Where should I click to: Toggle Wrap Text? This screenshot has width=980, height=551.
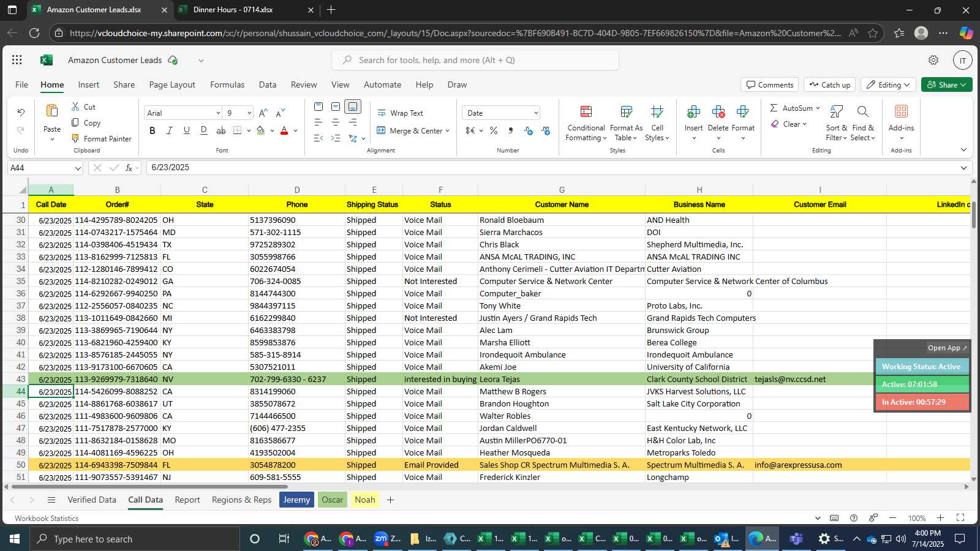tap(400, 113)
